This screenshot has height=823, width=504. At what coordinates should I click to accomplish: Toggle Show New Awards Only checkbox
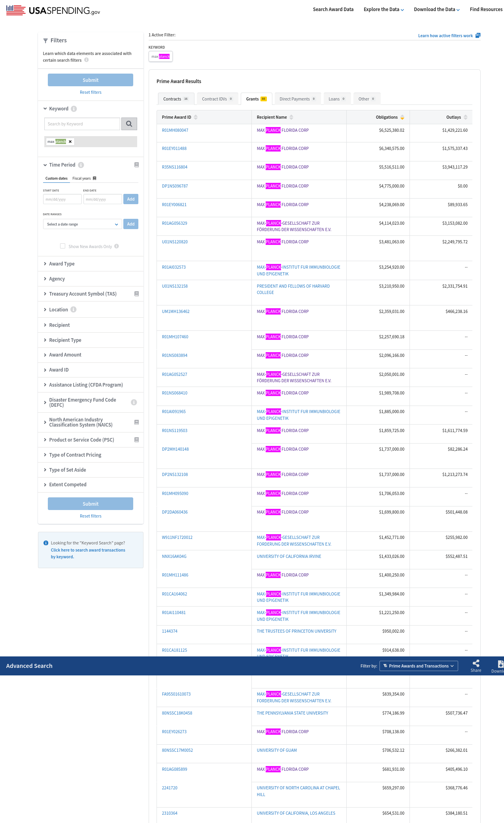click(62, 246)
